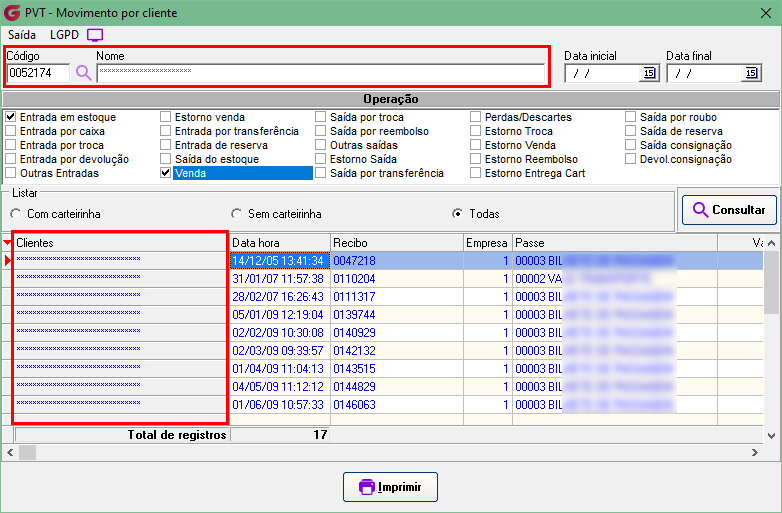
Task: Check Entrada por transferência
Action: tap(166, 131)
